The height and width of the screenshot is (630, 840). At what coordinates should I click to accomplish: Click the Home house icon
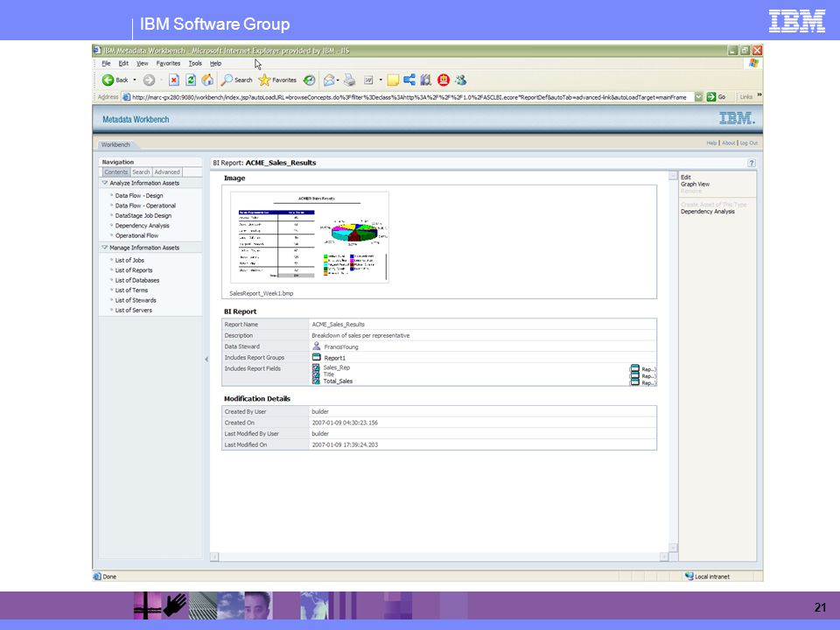[207, 80]
